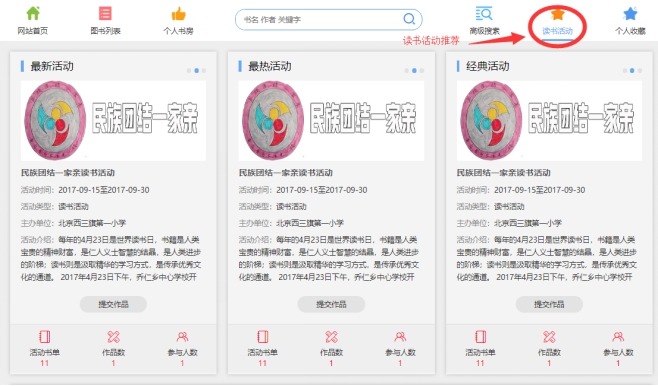
Task: Open 图书列表 via the red list icon
Action: (105, 13)
